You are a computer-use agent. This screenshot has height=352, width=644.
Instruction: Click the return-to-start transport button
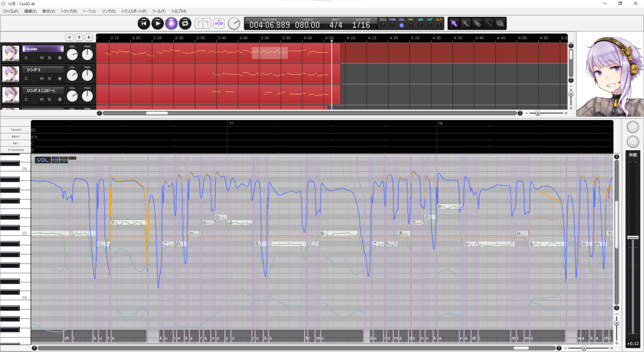pos(144,23)
